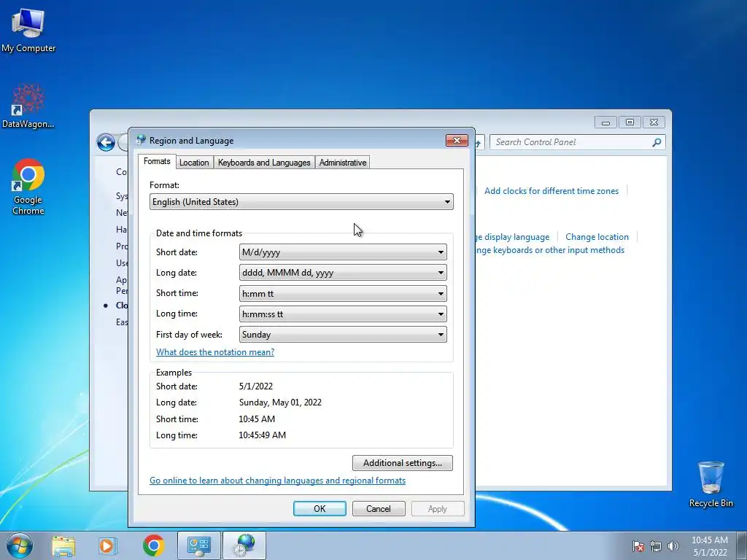747x560 pixels.
Task: Launch Windows Media Player from taskbar
Action: point(107,545)
